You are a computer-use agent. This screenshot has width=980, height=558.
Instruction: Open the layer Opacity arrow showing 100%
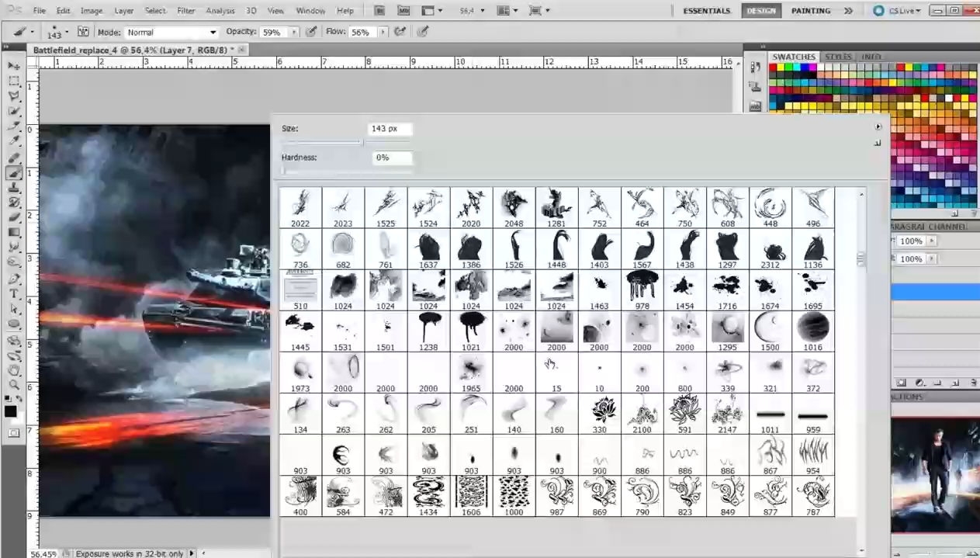point(932,241)
